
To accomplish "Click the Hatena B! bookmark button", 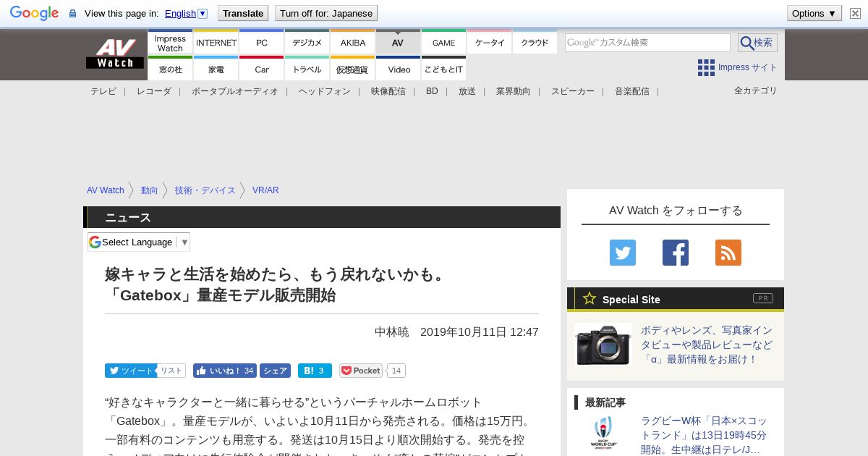I will pyautogui.click(x=315, y=371).
